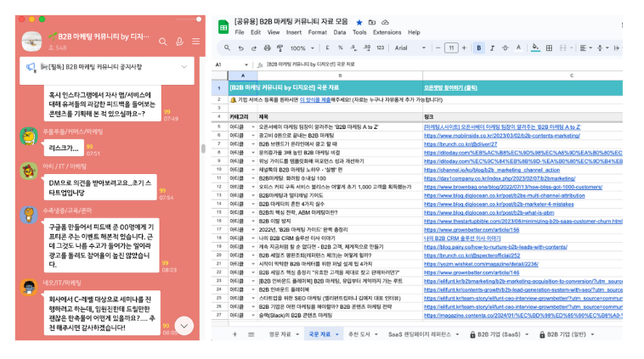
Task: Format the cell as currency
Action: click(327, 48)
